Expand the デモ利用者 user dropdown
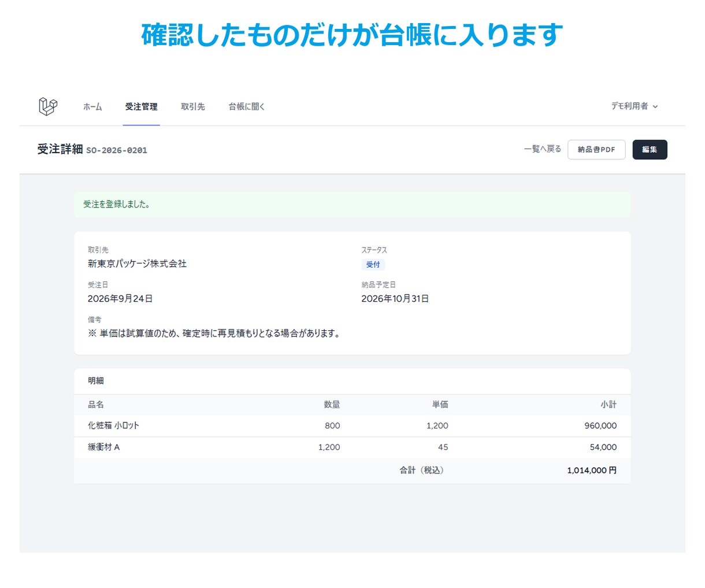The width and height of the screenshot is (705, 588). click(634, 106)
